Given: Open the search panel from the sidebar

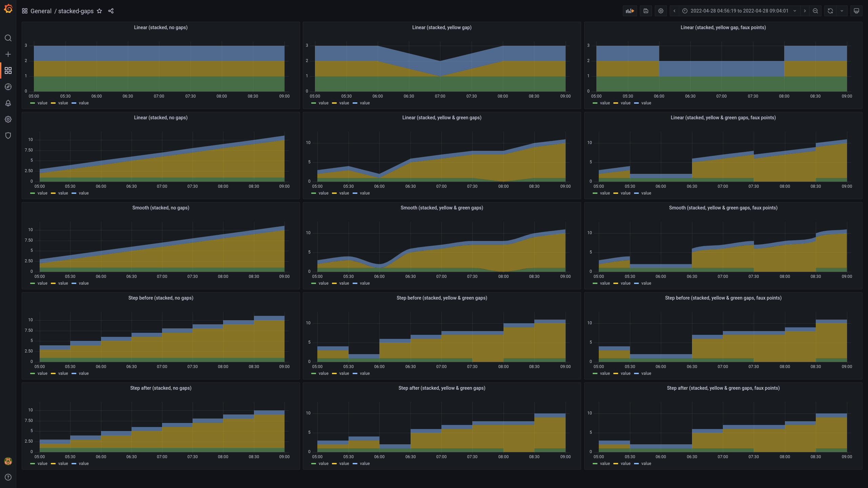Looking at the screenshot, I should (x=8, y=38).
